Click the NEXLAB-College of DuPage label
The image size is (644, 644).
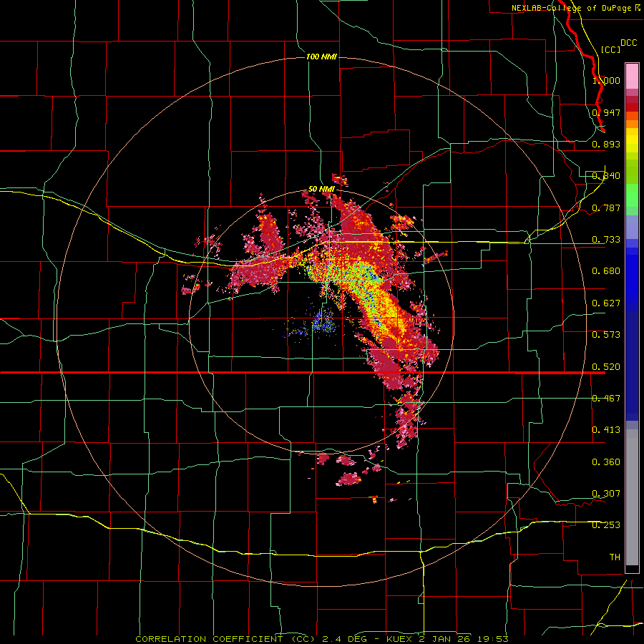click(x=571, y=8)
